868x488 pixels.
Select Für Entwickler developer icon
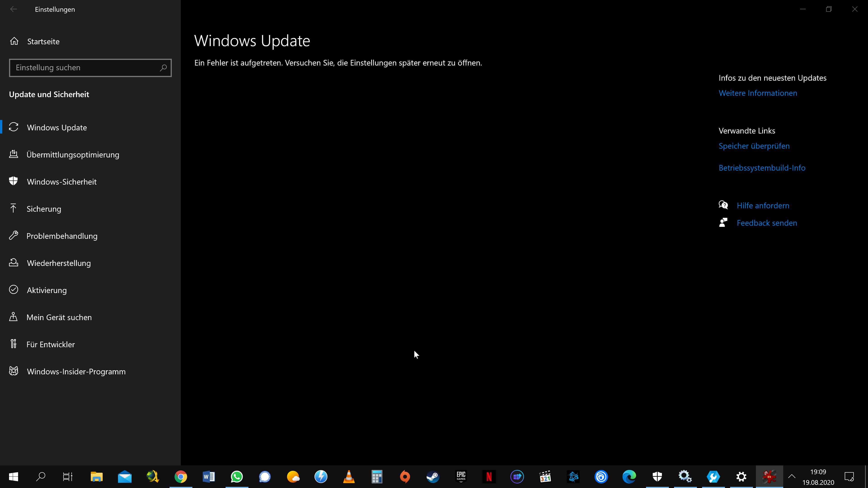[x=14, y=344]
